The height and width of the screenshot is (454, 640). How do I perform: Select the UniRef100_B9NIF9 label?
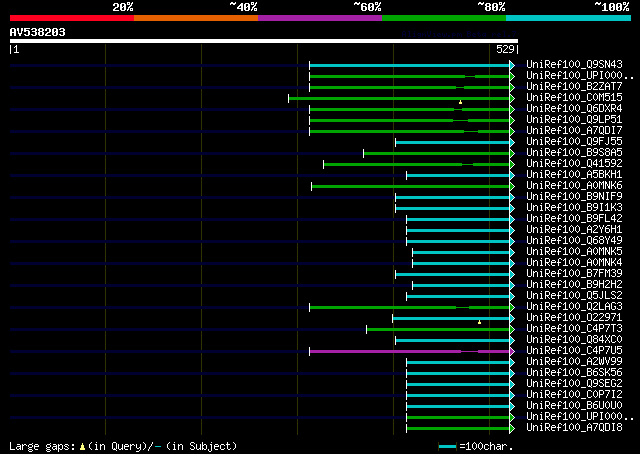574,197
